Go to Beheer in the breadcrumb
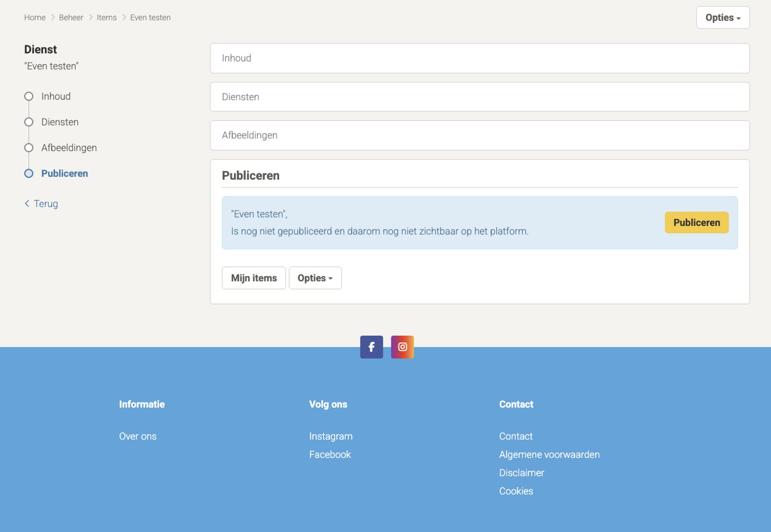 tap(71, 17)
